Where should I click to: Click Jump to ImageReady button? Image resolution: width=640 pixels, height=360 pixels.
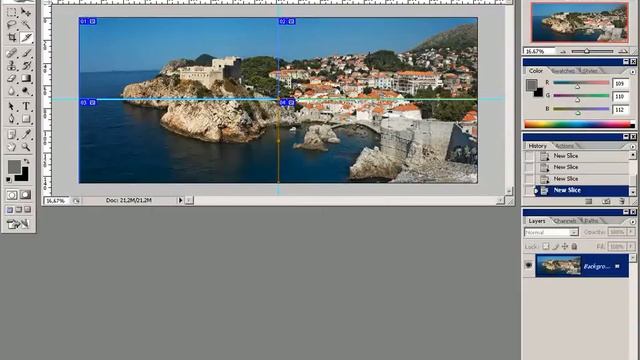(x=18, y=224)
